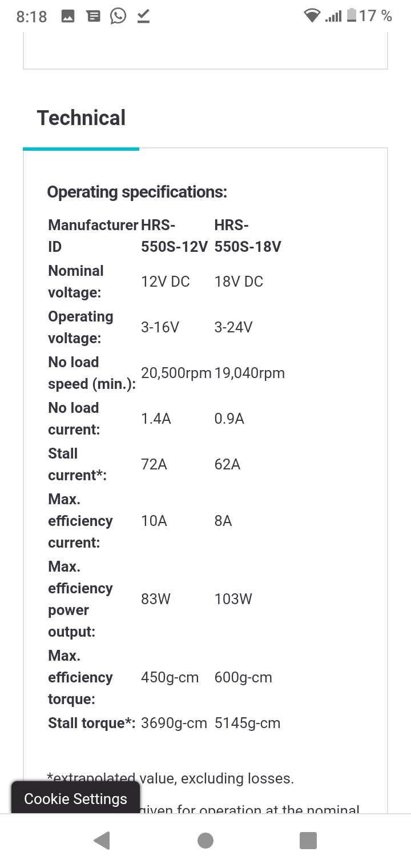Tap the mobile signal strength icon
Screen dimensions: 411x868
click(333, 16)
